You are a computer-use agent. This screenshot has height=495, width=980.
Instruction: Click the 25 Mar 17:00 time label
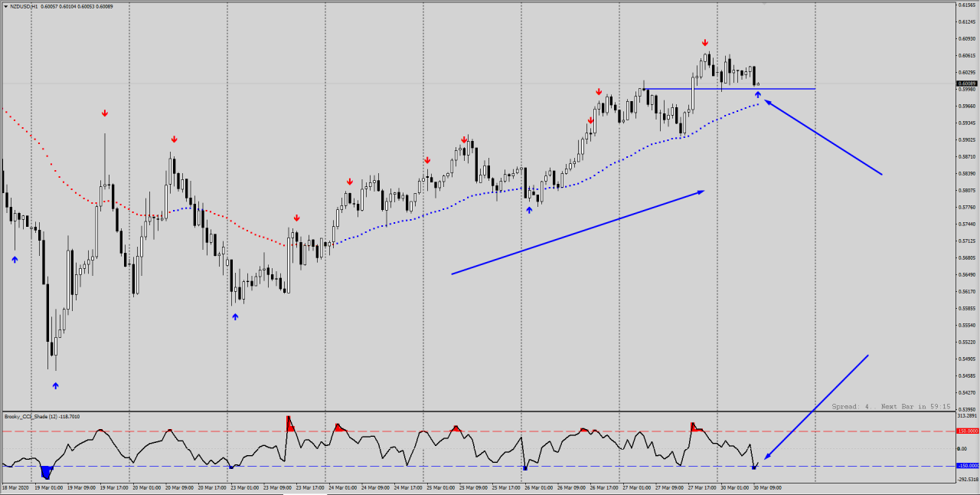click(507, 487)
